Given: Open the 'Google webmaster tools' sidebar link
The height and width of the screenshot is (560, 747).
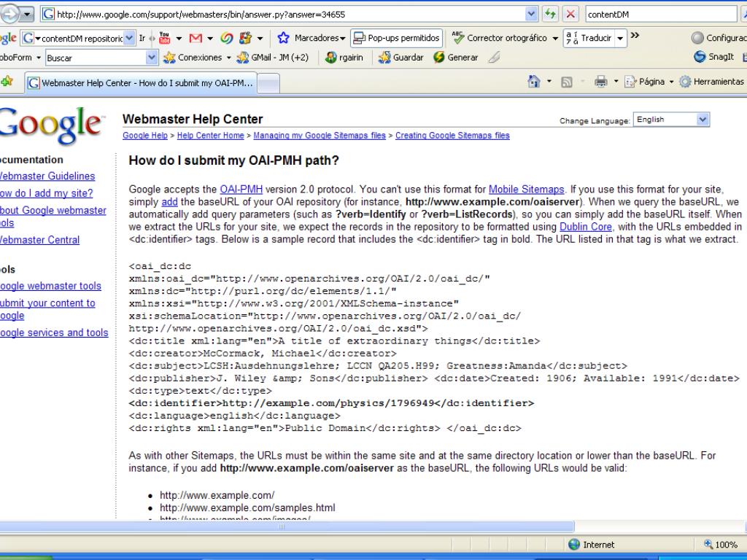Looking at the screenshot, I should [x=50, y=286].
